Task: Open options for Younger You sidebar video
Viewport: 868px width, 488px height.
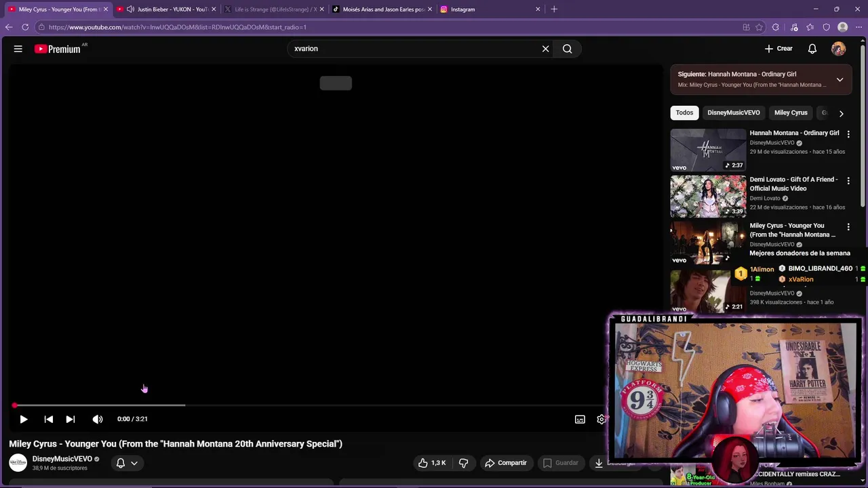Action: tap(848, 227)
